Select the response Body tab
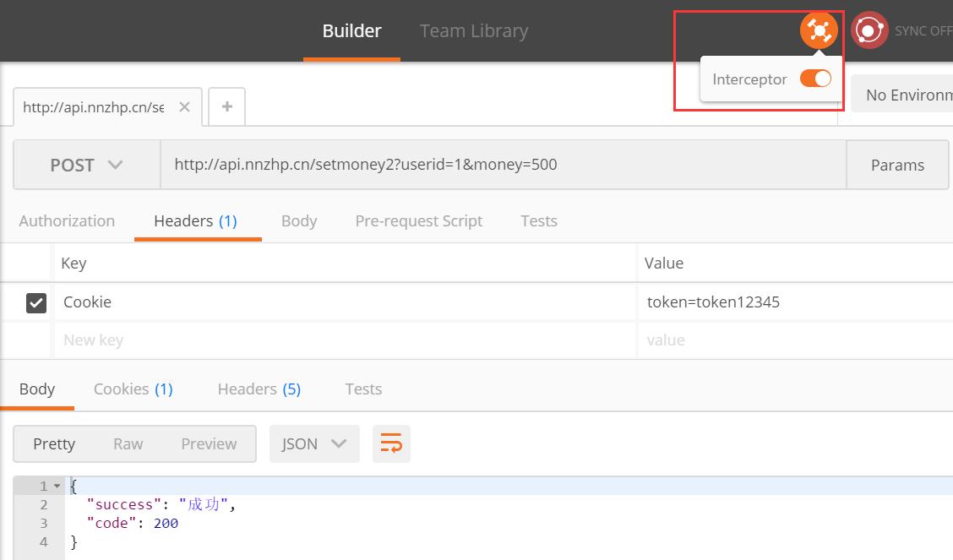The image size is (953, 560). click(x=37, y=389)
